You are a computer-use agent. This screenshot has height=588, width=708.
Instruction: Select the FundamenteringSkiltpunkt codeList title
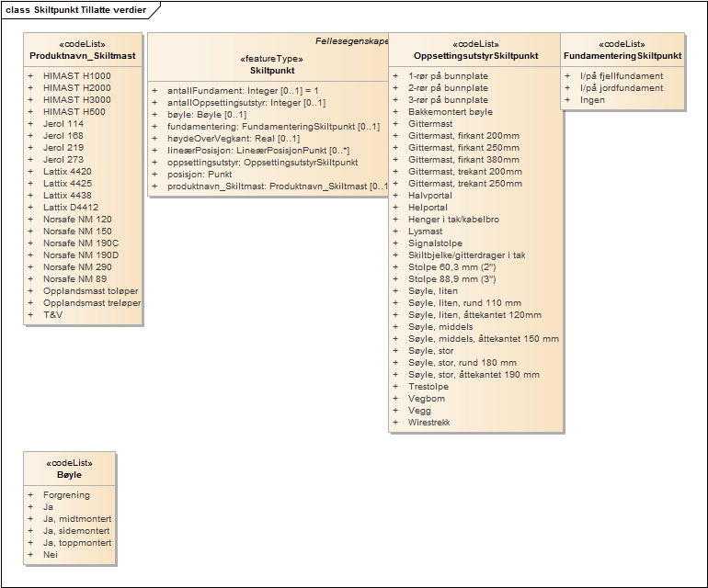coord(622,56)
